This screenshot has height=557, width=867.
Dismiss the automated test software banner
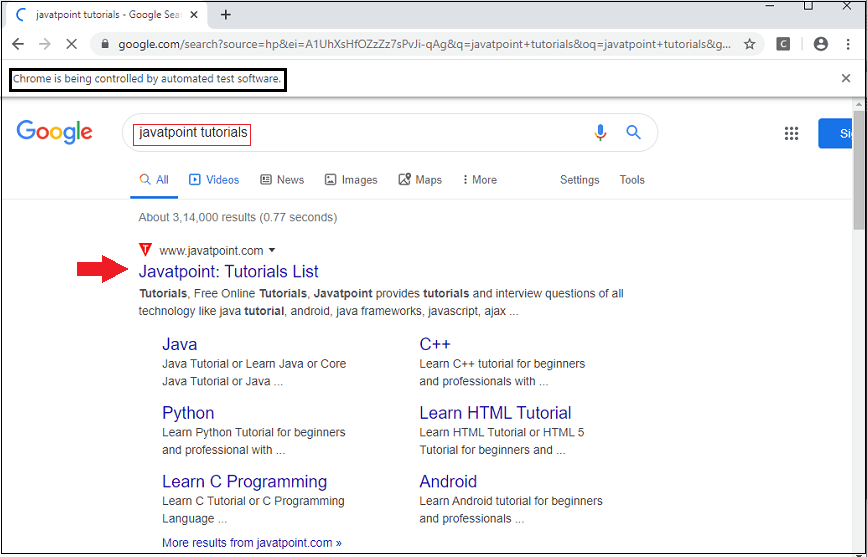pos(846,78)
